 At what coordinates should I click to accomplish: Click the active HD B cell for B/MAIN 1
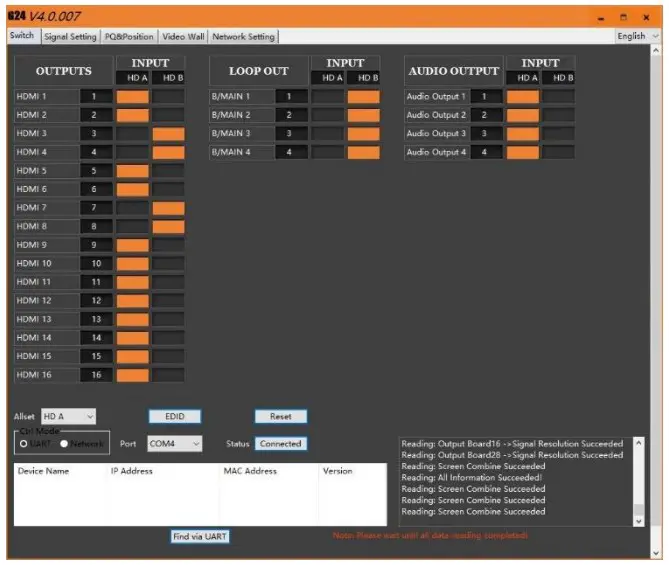click(364, 96)
